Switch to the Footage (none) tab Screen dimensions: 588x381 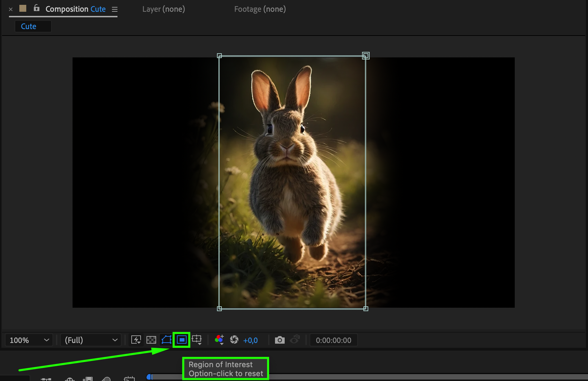260,9
